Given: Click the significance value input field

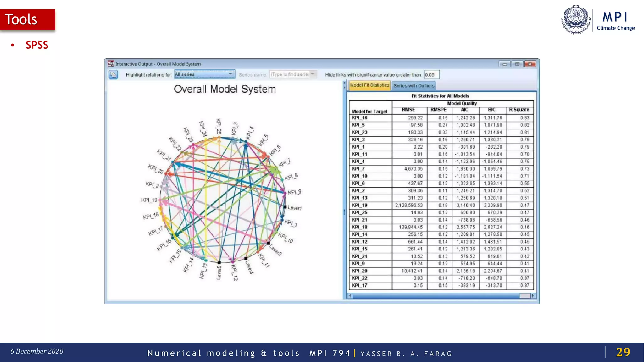Looking at the screenshot, I should pos(431,74).
